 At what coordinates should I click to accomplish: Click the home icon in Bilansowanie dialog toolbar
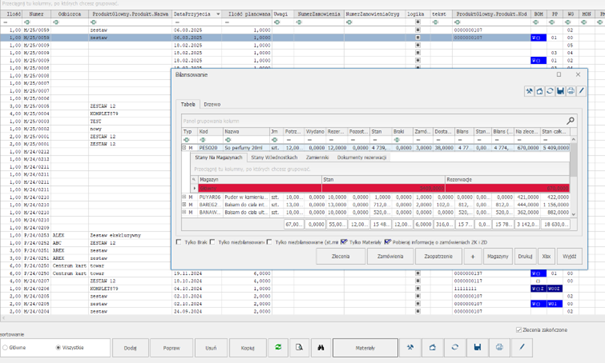pos(539,91)
